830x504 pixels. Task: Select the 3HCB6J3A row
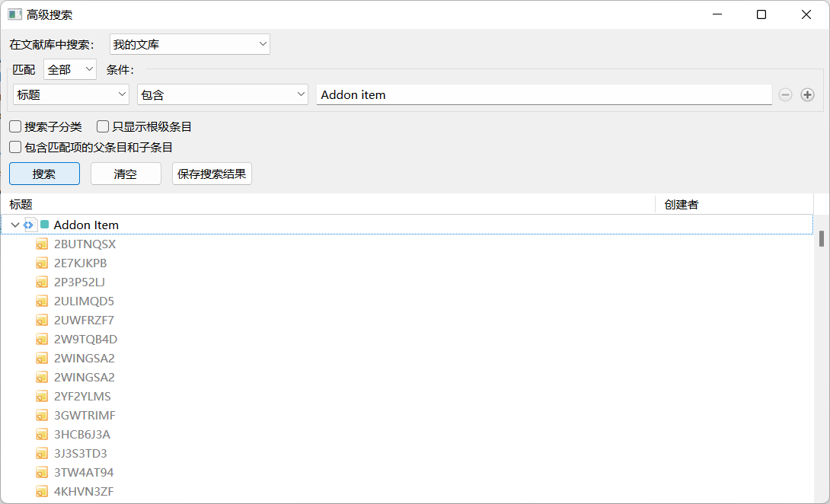click(x=407, y=435)
